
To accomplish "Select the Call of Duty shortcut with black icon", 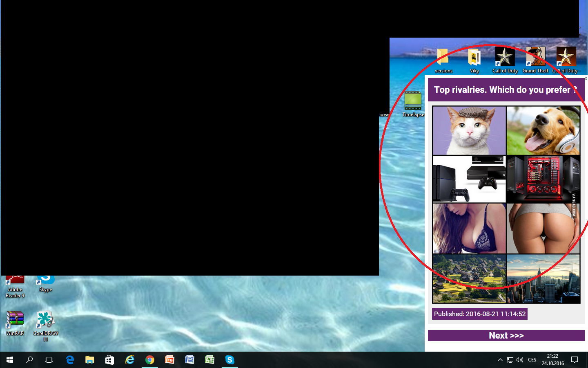I will [505, 60].
